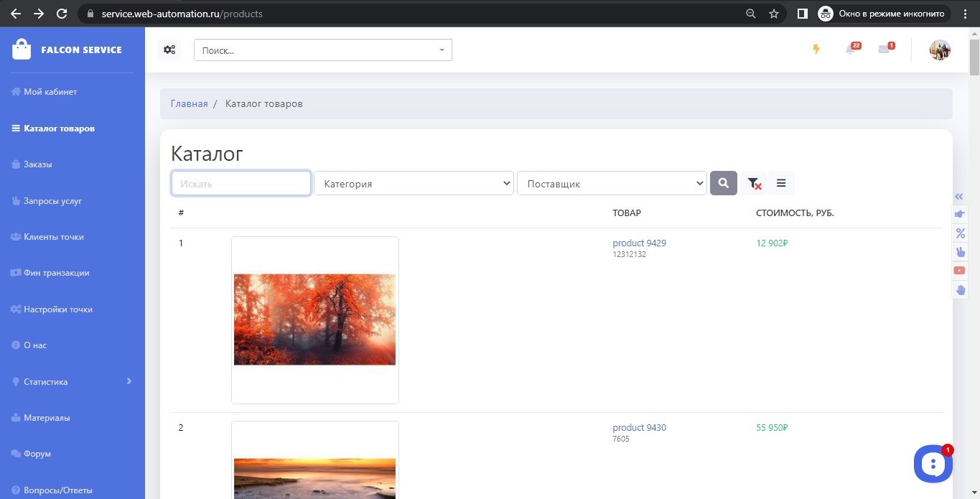Click the gears settings icon in header
Image resolution: width=980 pixels, height=499 pixels.
(x=169, y=50)
